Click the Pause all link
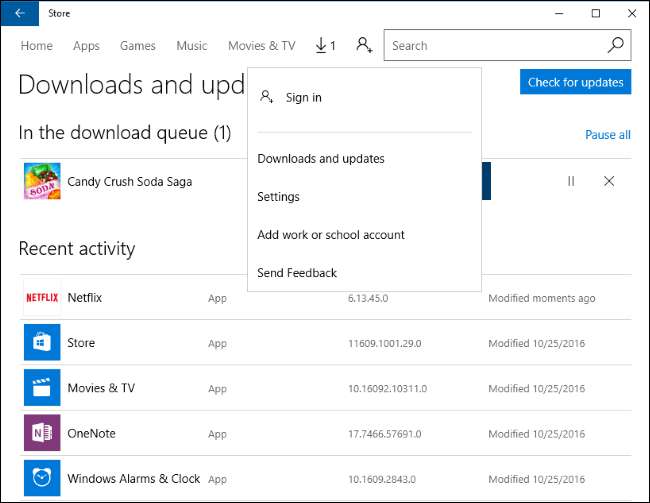Screen dimensions: 650x503 pyautogui.click(x=607, y=135)
